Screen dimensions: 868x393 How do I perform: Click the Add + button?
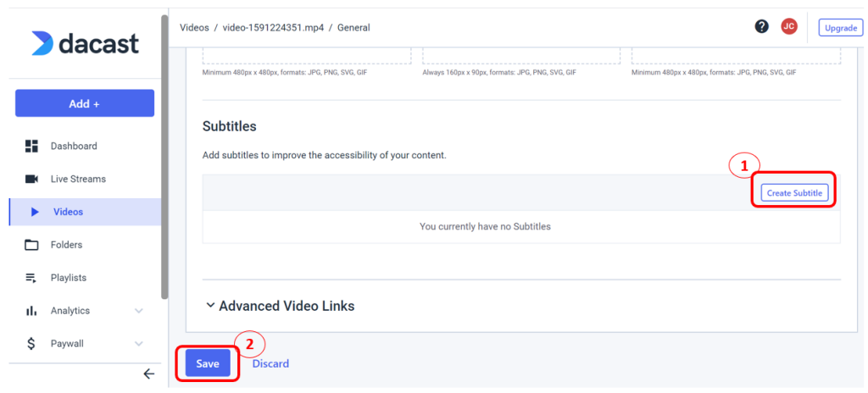(85, 103)
